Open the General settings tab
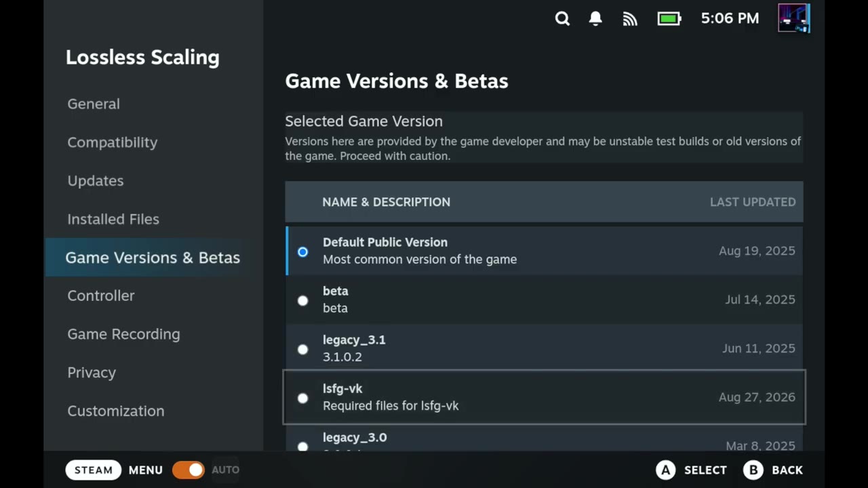Viewport: 868px width, 488px height. click(94, 104)
